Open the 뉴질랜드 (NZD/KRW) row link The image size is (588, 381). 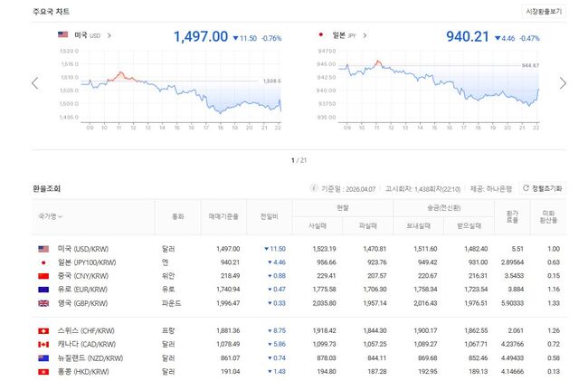[x=90, y=358]
